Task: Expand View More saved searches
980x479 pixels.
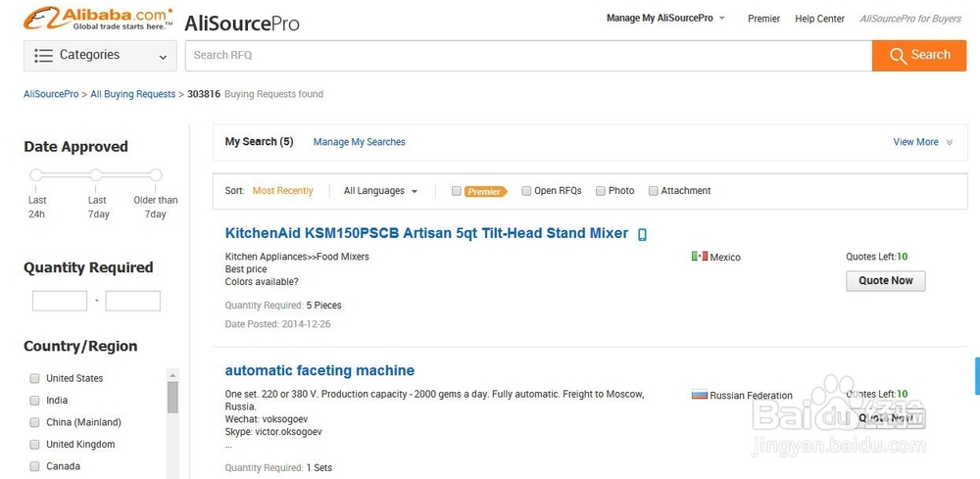Action: pos(922,142)
